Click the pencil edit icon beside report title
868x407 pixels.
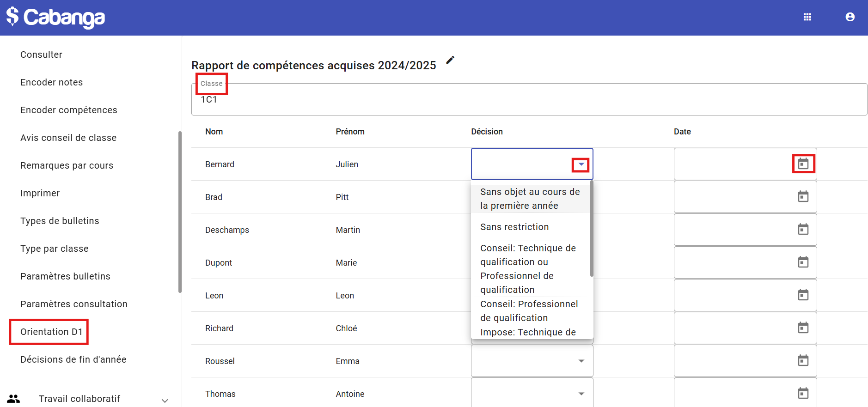tap(450, 60)
